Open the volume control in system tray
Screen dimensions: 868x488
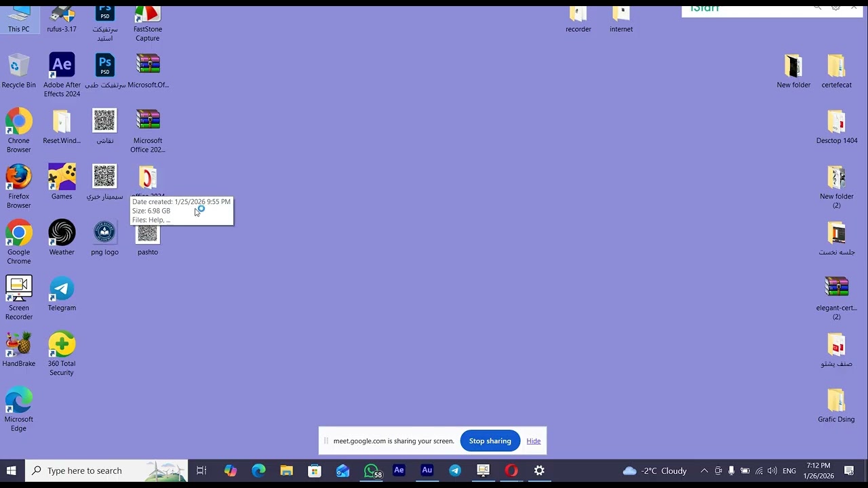(772, 470)
